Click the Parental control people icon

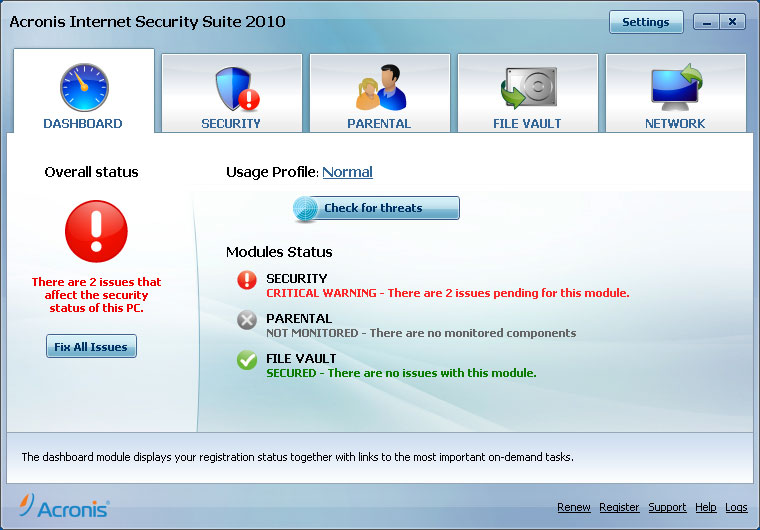[379, 88]
